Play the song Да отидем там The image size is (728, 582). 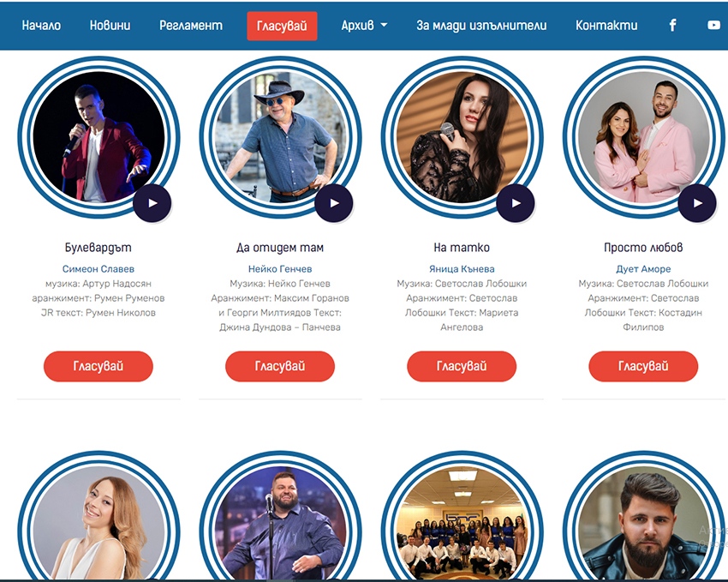(334, 203)
